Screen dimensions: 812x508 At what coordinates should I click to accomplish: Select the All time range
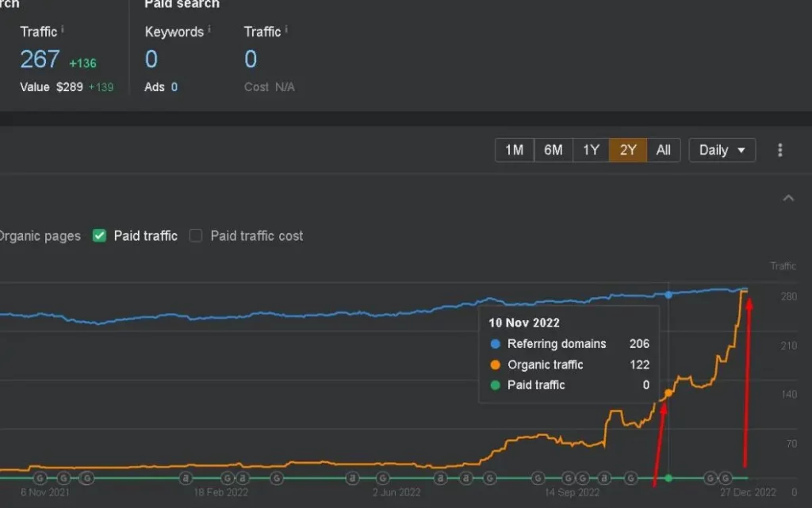pos(664,150)
